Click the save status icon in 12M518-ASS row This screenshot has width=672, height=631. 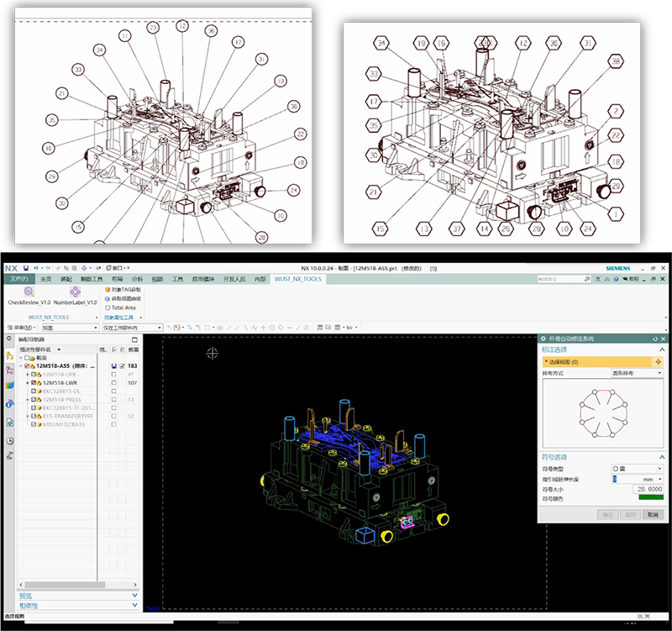[x=114, y=366]
